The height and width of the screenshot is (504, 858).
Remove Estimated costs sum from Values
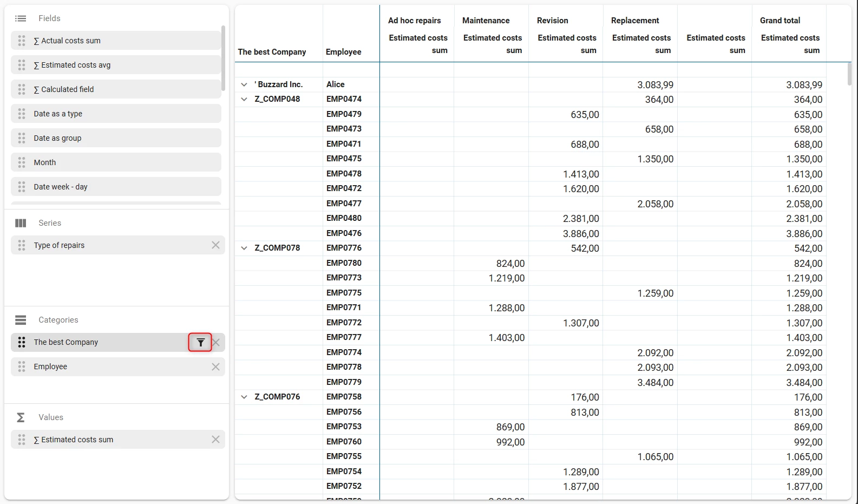[x=215, y=440]
